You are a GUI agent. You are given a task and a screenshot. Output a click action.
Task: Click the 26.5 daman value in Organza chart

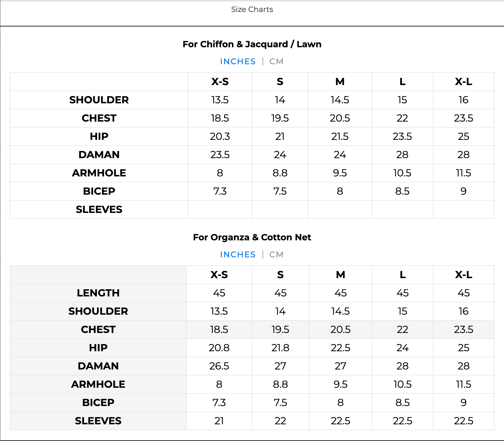click(x=219, y=366)
